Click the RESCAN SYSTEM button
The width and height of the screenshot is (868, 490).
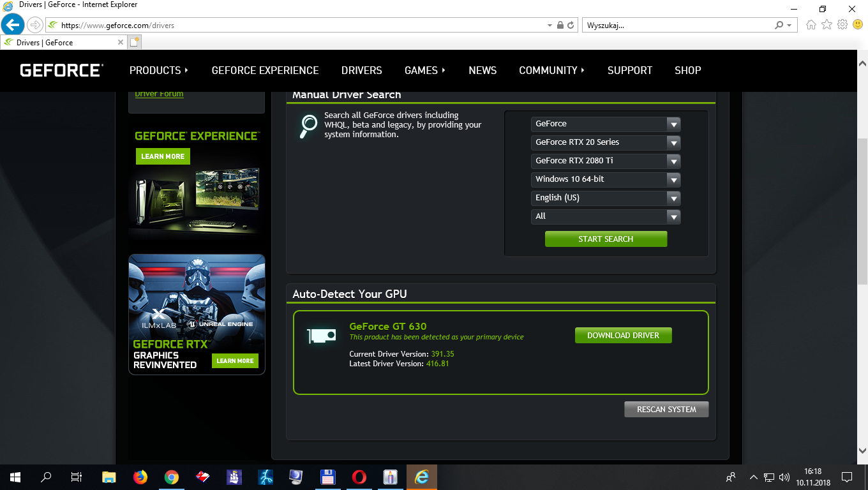pyautogui.click(x=666, y=409)
